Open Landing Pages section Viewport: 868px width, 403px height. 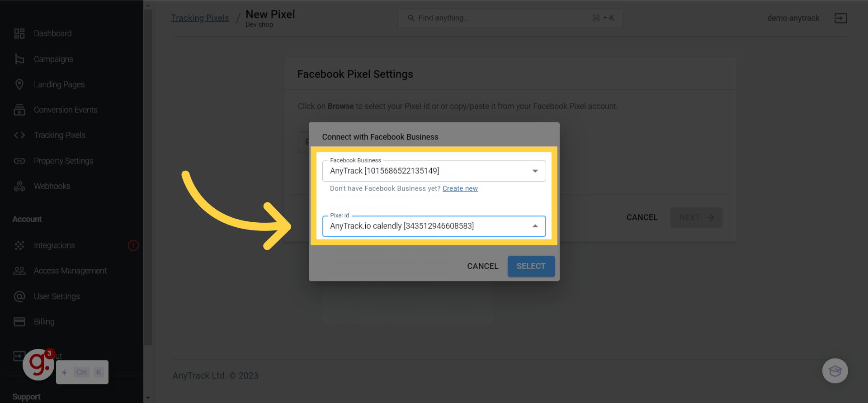coord(59,84)
